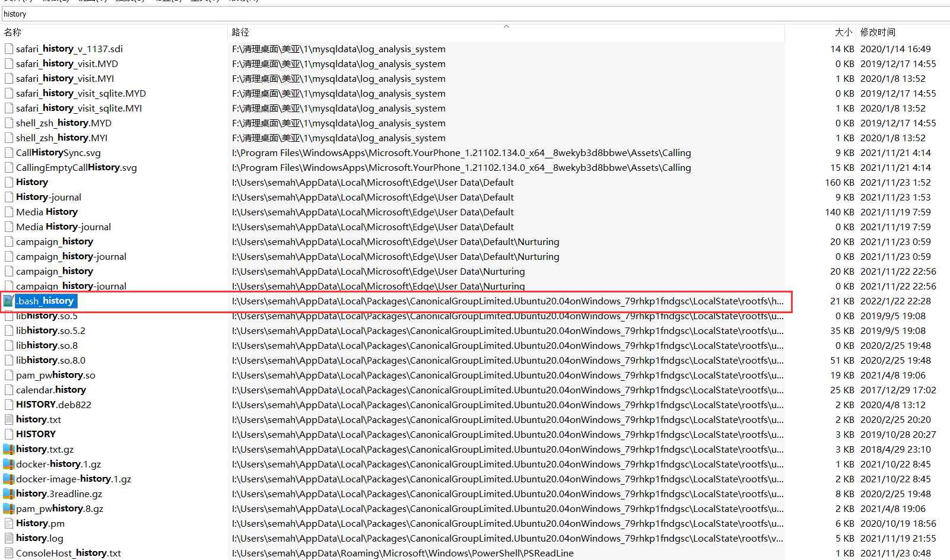Click the archive icon for docker-history.1.gz
Screen dimensions: 950x560
point(9,464)
